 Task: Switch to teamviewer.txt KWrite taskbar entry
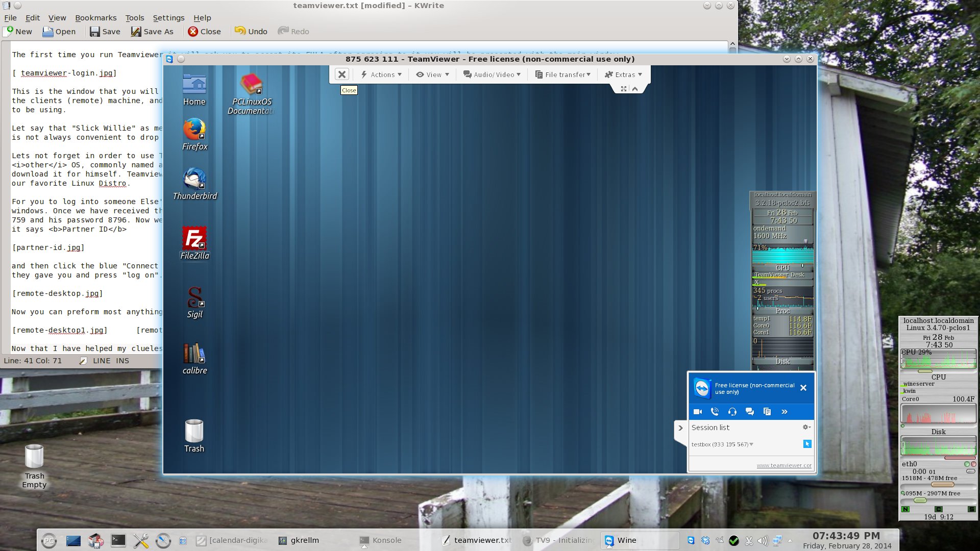coord(477,540)
